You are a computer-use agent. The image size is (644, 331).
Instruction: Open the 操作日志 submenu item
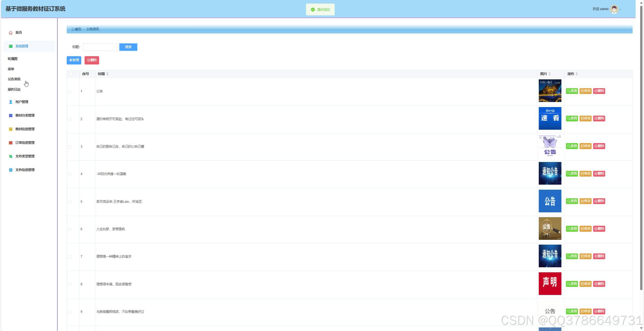pyautogui.click(x=14, y=90)
